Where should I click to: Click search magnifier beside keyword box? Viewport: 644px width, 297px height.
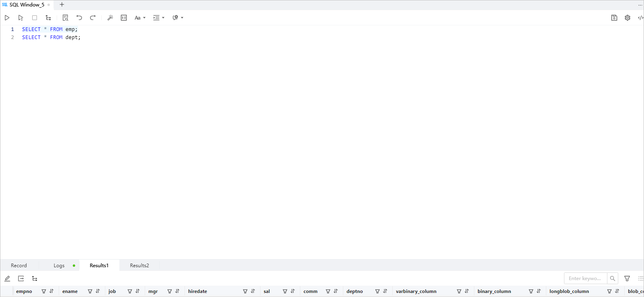point(613,278)
